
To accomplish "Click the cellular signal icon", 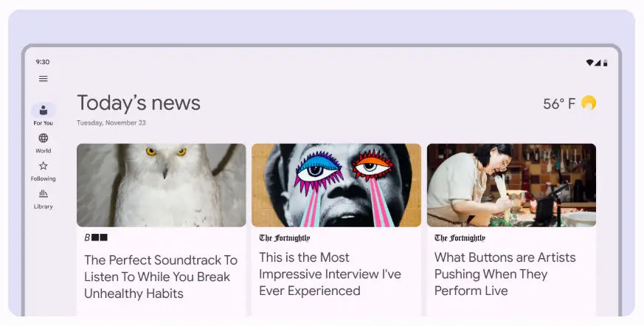I will coord(598,63).
